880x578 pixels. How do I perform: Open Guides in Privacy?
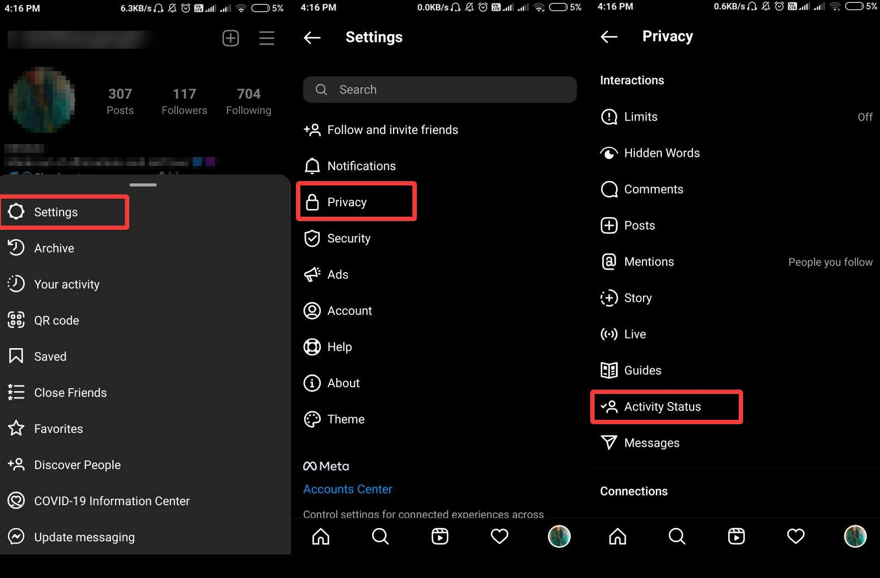[736, 370]
